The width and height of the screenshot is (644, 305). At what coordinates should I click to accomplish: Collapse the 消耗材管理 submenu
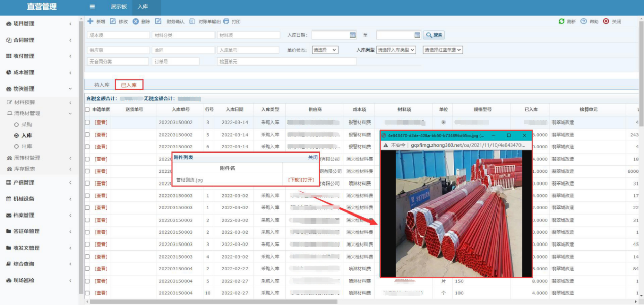40,113
